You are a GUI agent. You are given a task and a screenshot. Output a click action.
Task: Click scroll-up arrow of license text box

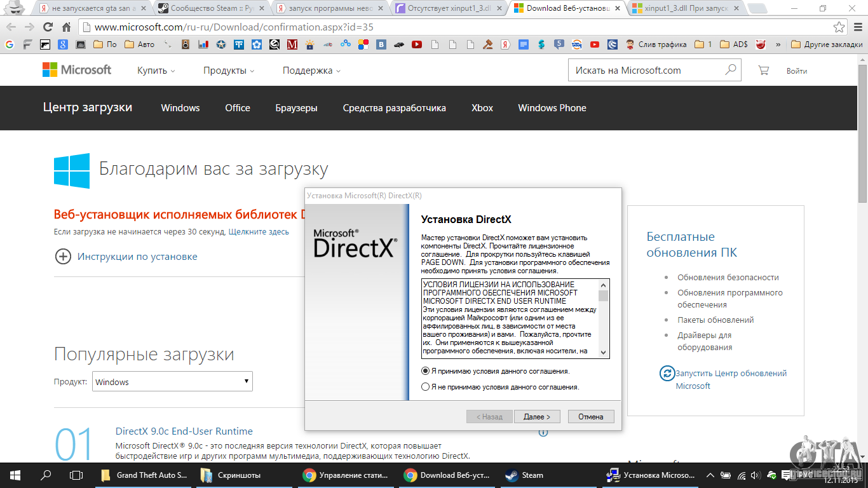click(603, 285)
